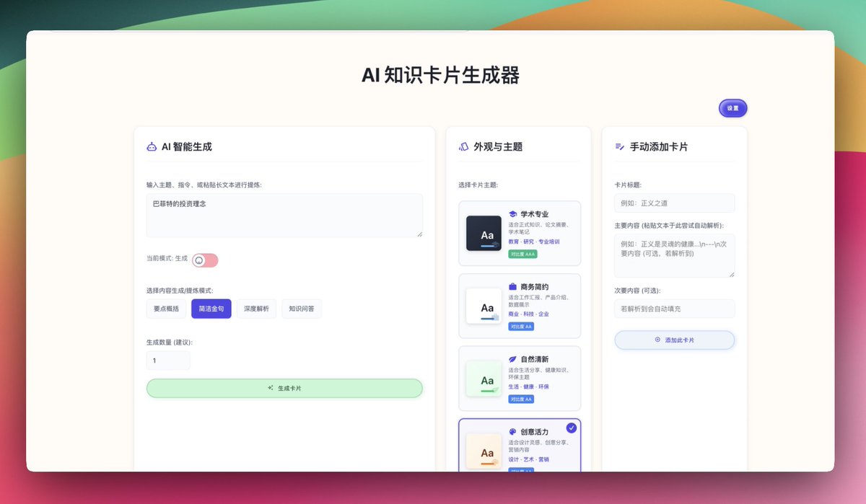Click the 生成数量 number field

[x=168, y=361]
